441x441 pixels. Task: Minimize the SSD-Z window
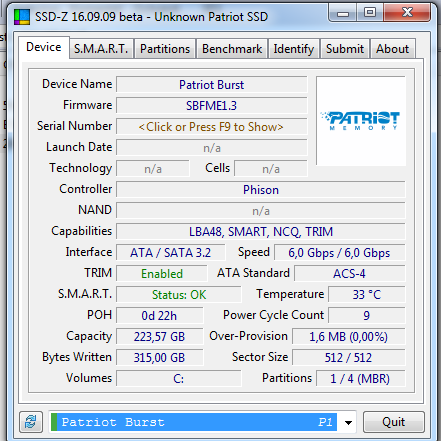click(343, 13)
